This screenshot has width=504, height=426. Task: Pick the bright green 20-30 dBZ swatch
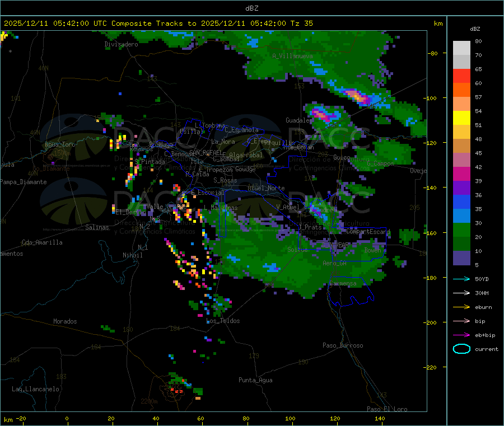pyautogui.click(x=461, y=230)
